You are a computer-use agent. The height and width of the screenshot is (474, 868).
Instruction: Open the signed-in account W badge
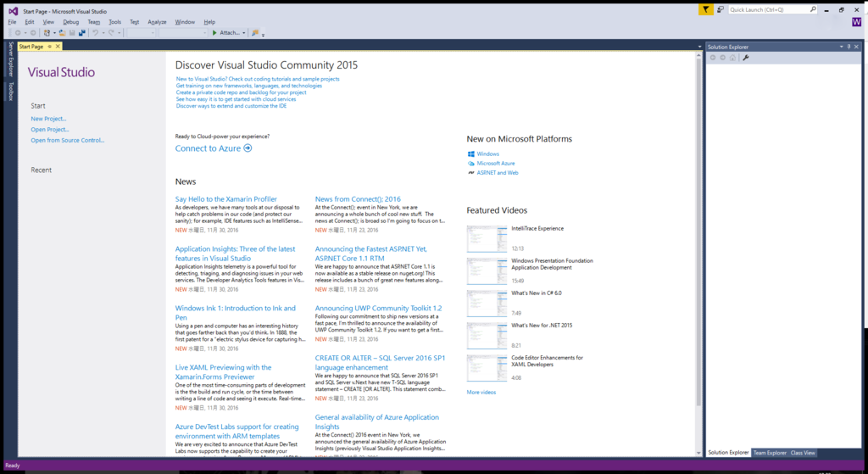tap(856, 22)
